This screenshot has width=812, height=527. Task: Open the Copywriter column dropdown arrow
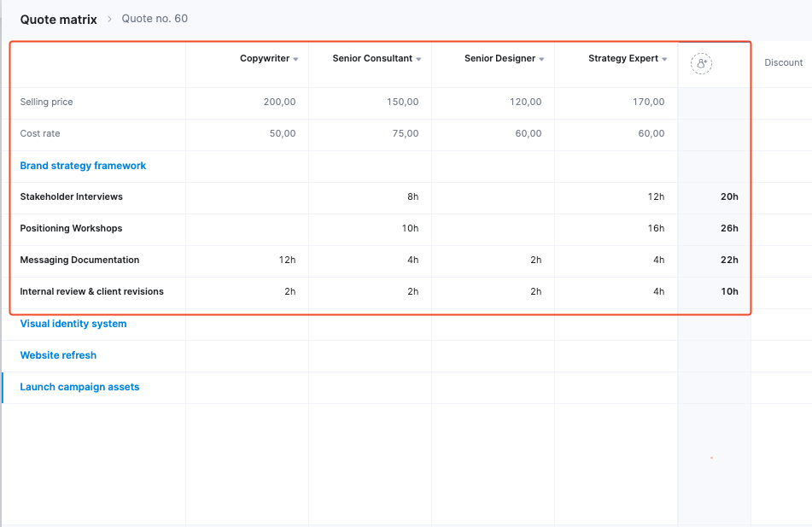point(295,60)
